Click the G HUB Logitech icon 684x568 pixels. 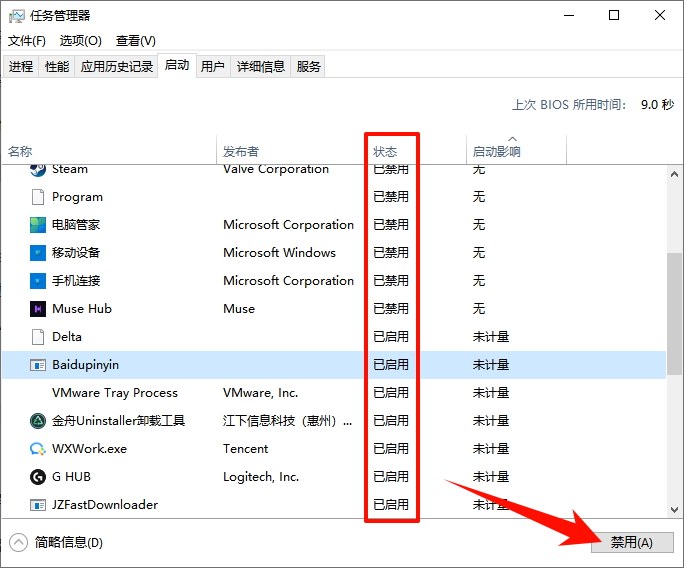[x=38, y=477]
